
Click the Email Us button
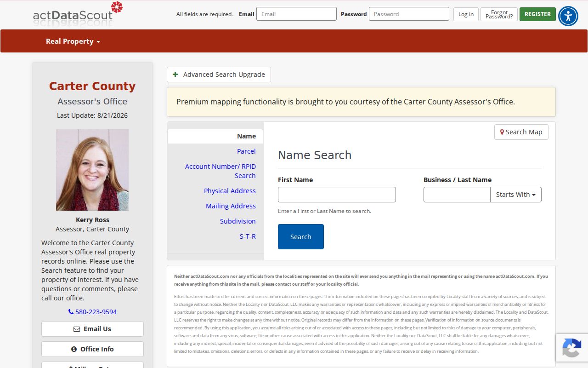coord(92,329)
